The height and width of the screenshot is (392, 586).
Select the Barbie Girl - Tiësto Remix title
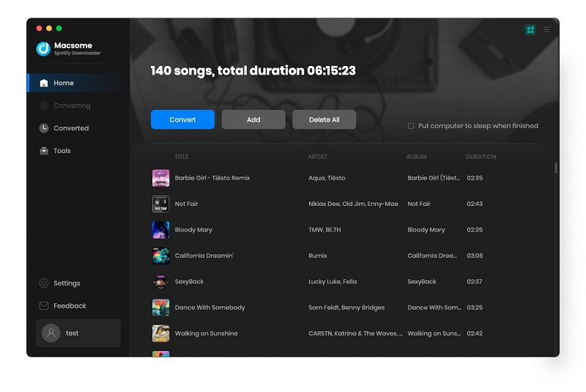coord(212,178)
